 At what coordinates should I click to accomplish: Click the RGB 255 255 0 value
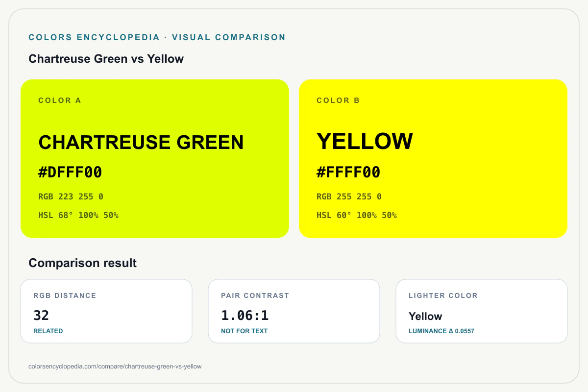click(x=349, y=196)
